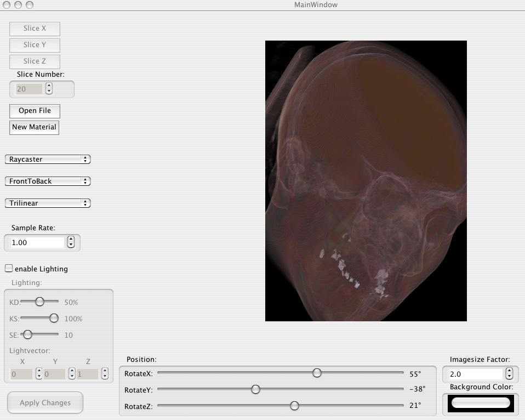Screen dimensions: 525x420
Task: Click the Slice X button
Action: (35, 29)
